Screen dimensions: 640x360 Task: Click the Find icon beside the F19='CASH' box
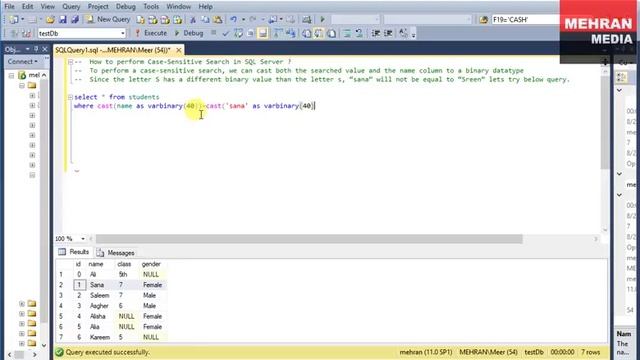point(483,20)
